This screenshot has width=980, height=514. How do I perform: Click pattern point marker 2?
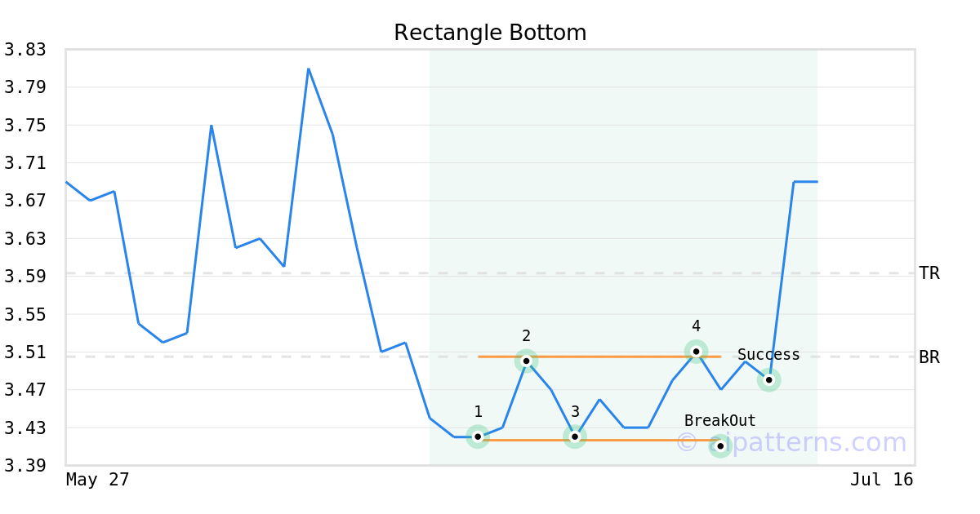[x=526, y=361]
